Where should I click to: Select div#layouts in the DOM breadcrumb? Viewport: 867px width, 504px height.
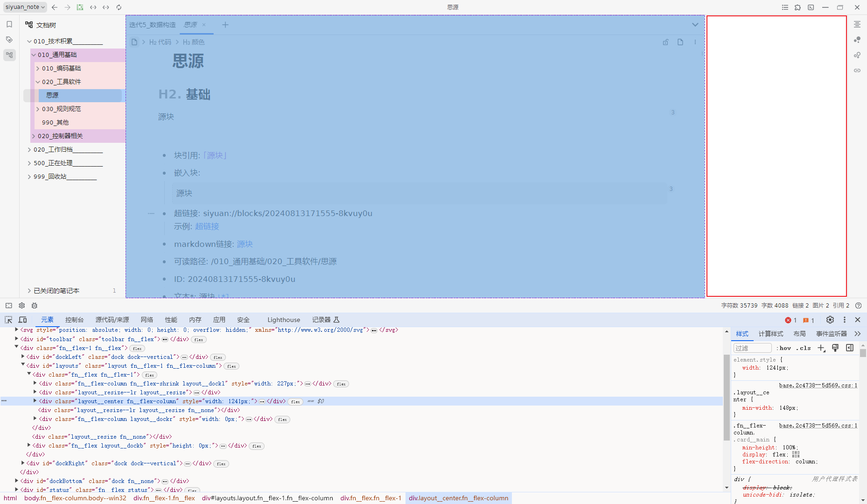pos(267,498)
